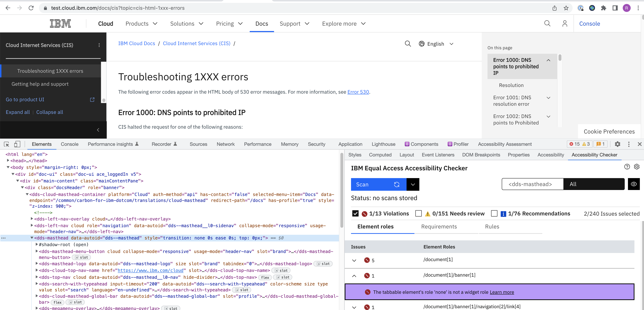The image size is (644, 310).
Task: Open the Scan button dropdown arrow
Action: tap(413, 185)
